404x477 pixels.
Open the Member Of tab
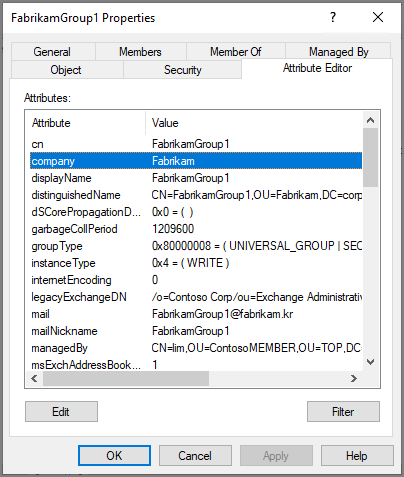point(235,52)
